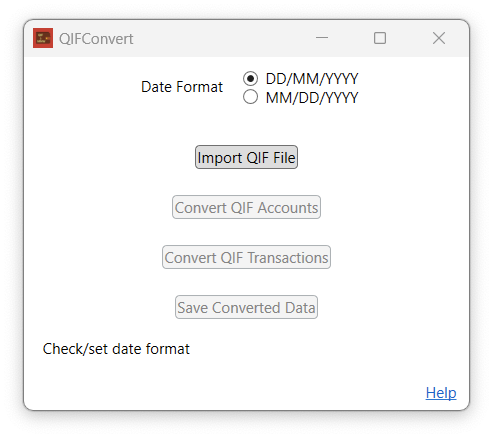Click the QIFConvert title text
The image size is (493, 438).
tap(96, 39)
